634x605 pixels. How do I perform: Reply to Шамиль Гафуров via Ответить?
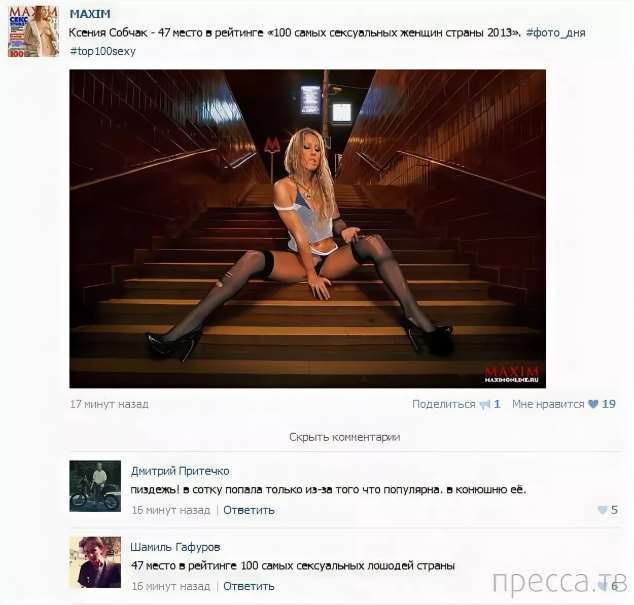(x=249, y=586)
